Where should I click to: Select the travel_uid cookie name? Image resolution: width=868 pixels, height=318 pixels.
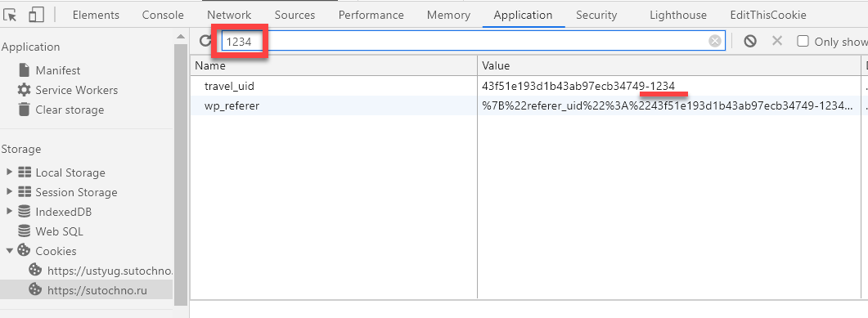[228, 87]
